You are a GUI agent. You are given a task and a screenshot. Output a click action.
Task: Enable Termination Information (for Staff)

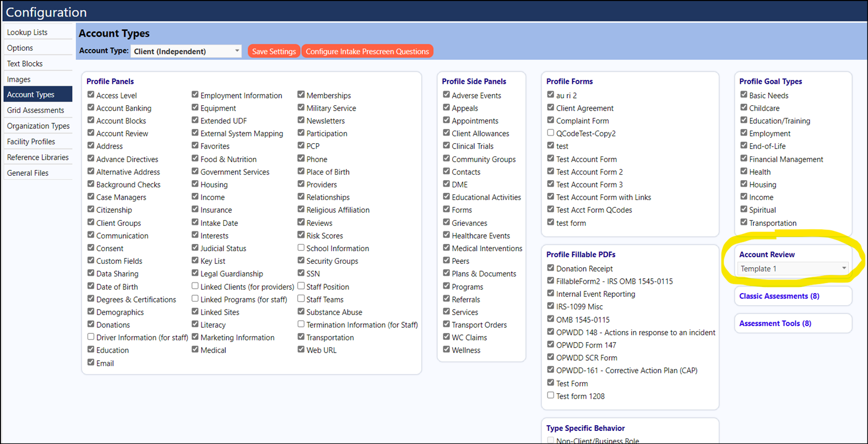(x=301, y=324)
